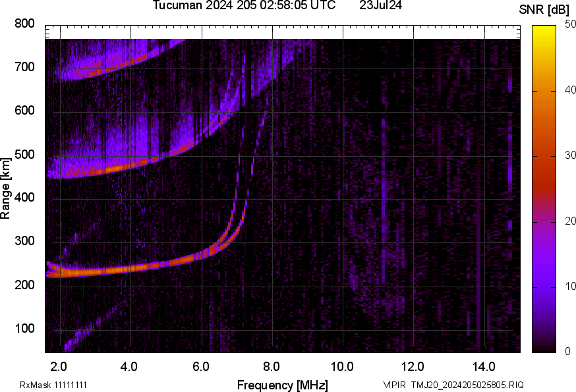Click the range tick label '400'

coord(24,198)
